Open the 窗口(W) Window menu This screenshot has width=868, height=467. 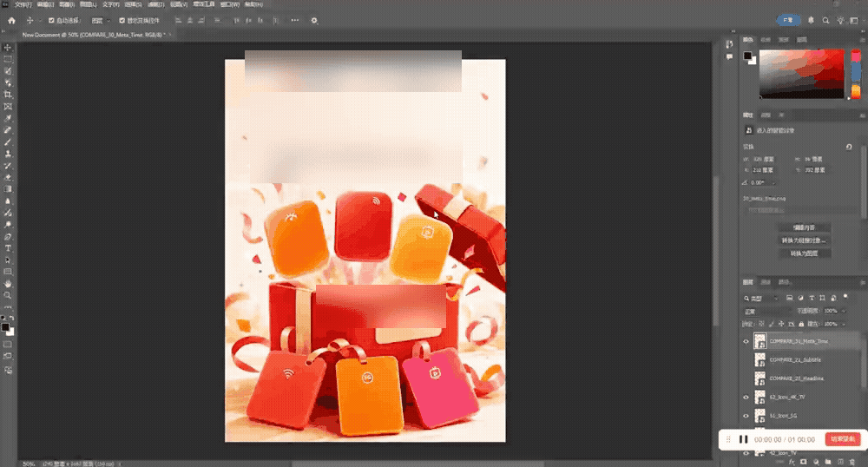[230, 3]
